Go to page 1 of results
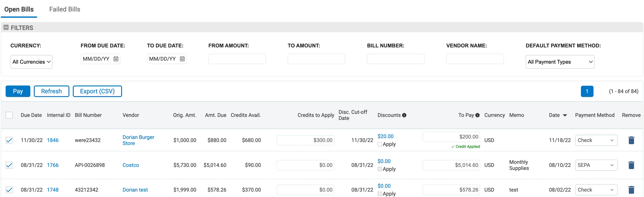 click(x=587, y=91)
